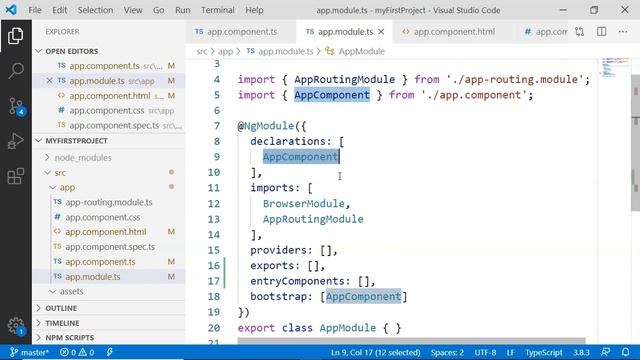Open the Selection menu

point(95,10)
